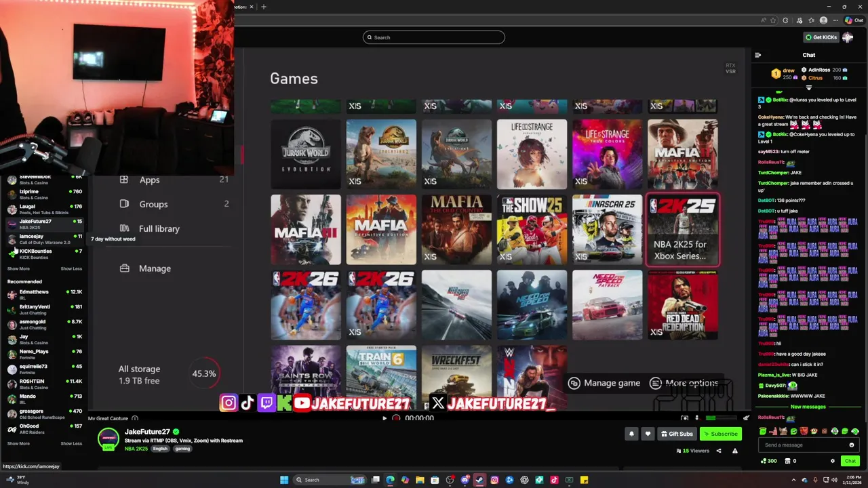The height and width of the screenshot is (488, 868).
Task: Open Steam from the taskbar
Action: [x=479, y=480]
